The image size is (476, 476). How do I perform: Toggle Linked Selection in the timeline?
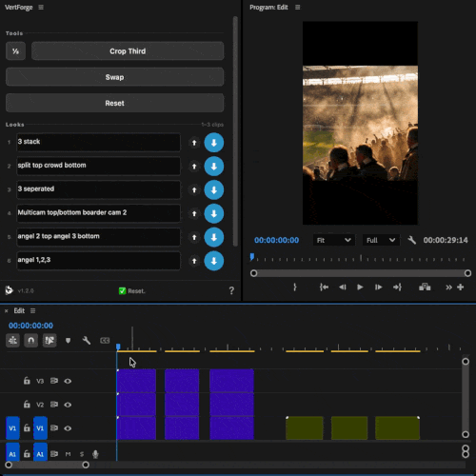point(50,341)
